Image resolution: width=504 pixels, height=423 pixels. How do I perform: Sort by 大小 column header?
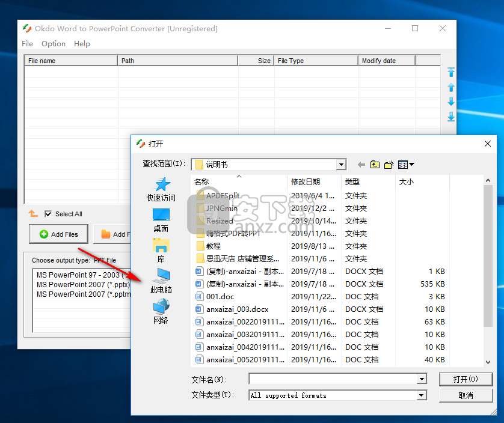pos(422,182)
